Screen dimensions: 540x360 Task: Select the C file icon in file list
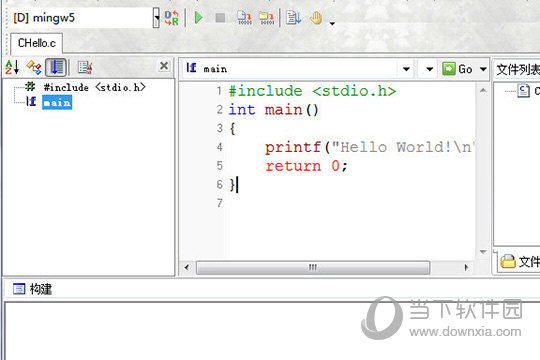523,91
